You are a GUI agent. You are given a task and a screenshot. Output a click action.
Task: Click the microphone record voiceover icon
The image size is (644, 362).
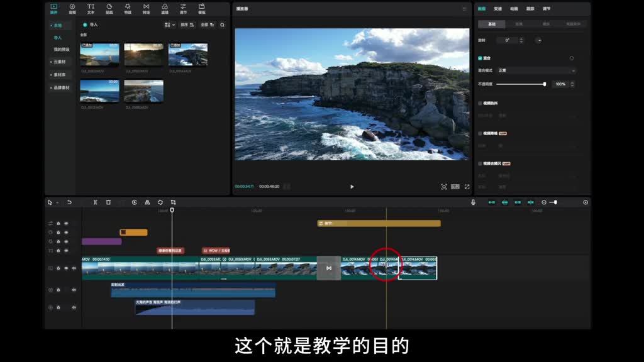[473, 202]
